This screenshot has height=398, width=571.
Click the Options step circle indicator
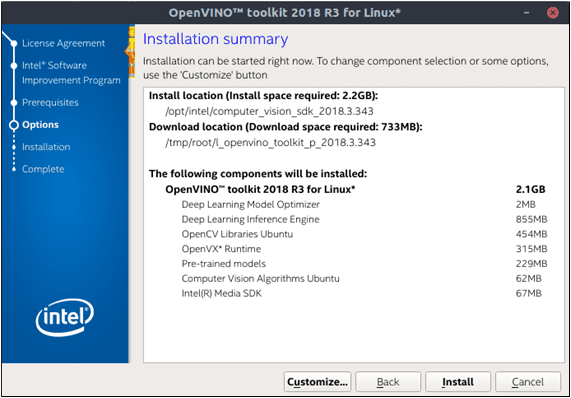pos(14,125)
